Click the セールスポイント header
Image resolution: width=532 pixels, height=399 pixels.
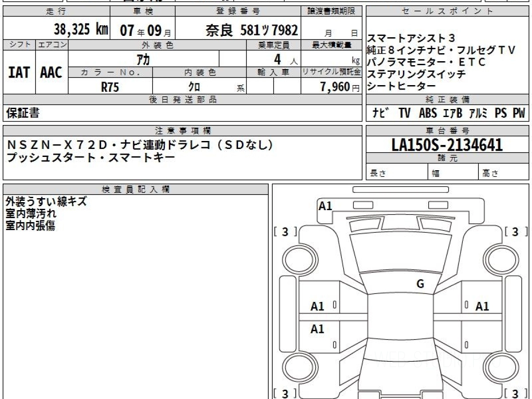[447, 12]
